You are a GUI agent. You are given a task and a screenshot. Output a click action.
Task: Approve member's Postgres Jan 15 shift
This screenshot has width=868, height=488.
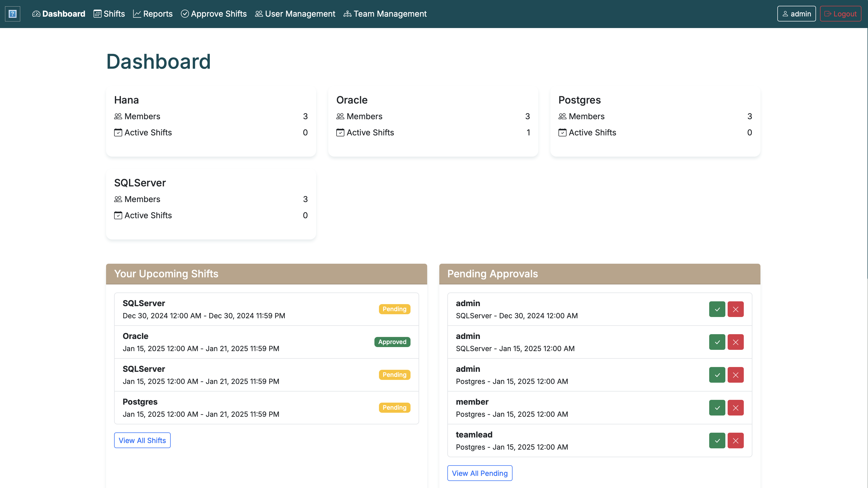pyautogui.click(x=717, y=407)
